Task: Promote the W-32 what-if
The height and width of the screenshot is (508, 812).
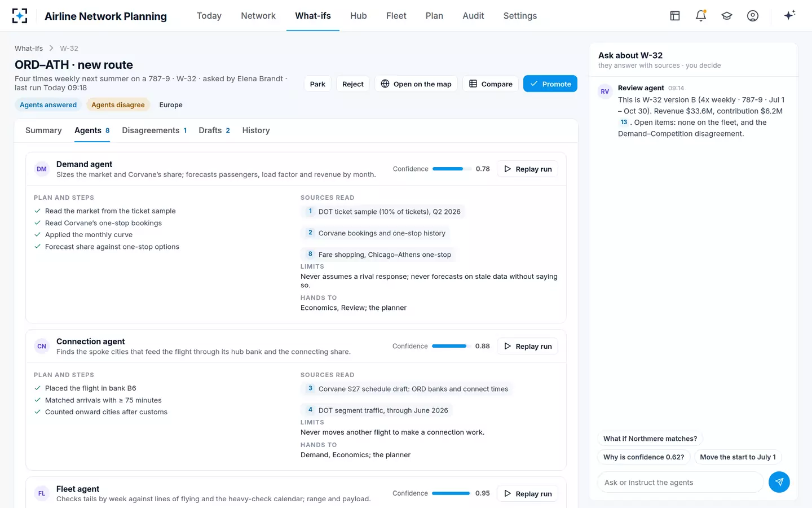Action: coord(550,84)
